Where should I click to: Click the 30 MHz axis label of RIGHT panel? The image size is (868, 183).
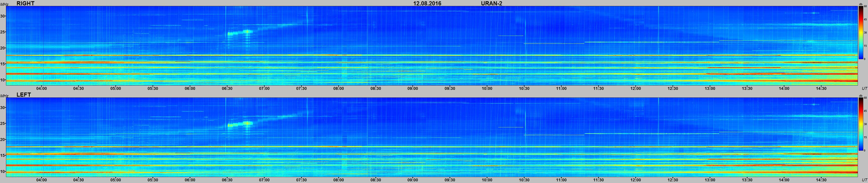[3, 16]
